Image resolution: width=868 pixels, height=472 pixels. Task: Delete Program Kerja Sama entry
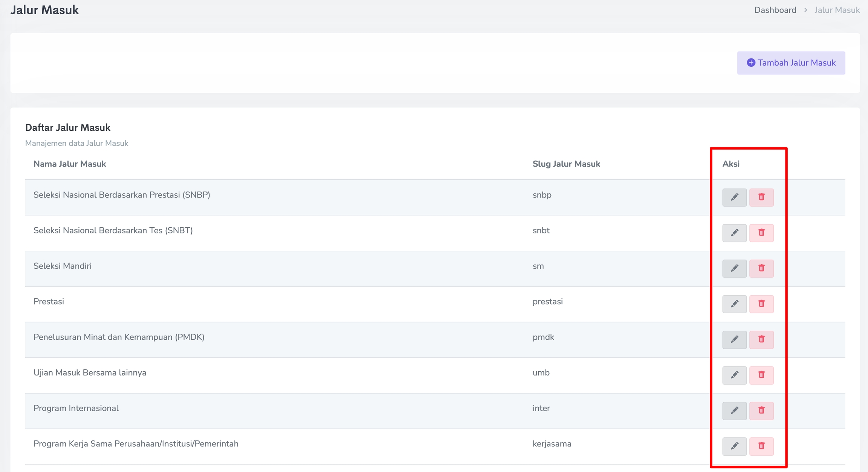pyautogui.click(x=761, y=446)
